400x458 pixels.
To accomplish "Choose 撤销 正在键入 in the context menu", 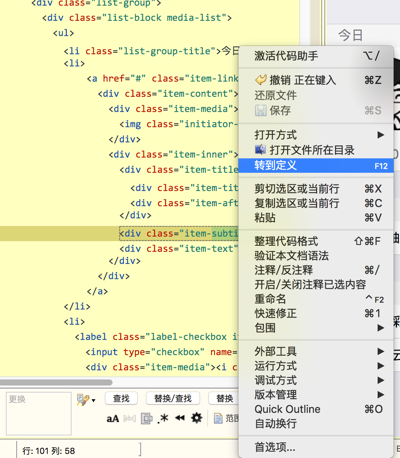I will pos(316,80).
